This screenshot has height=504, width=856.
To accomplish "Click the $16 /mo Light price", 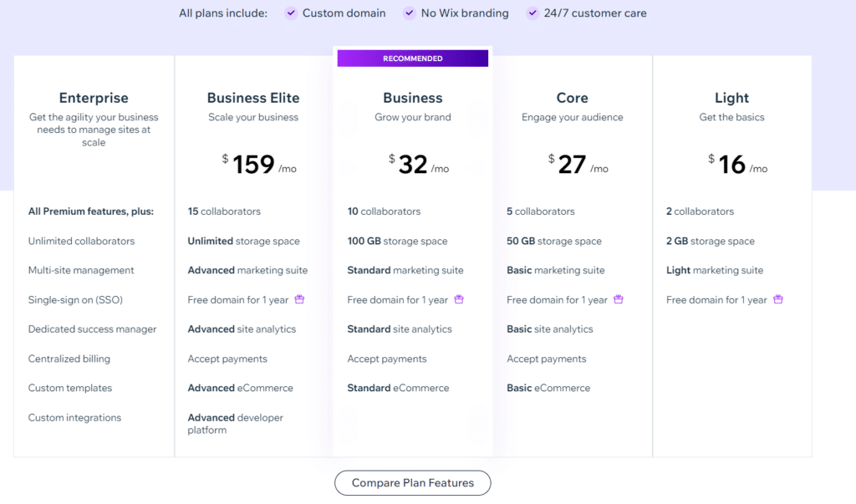I will click(x=733, y=165).
